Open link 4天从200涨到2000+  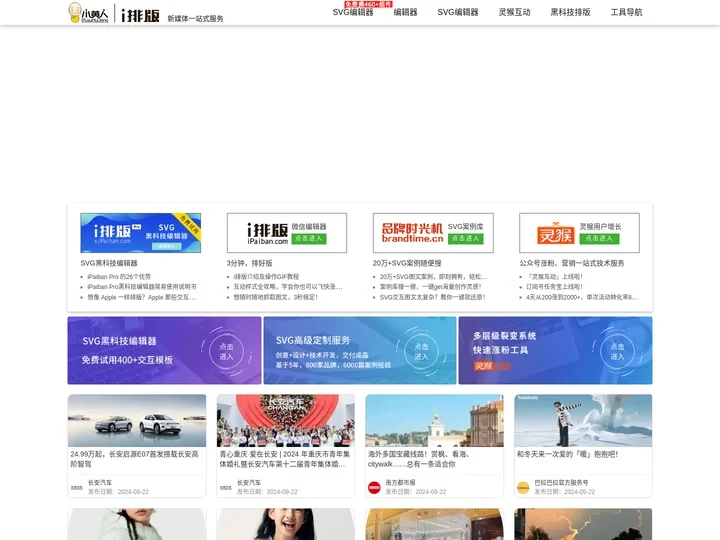coord(582,297)
